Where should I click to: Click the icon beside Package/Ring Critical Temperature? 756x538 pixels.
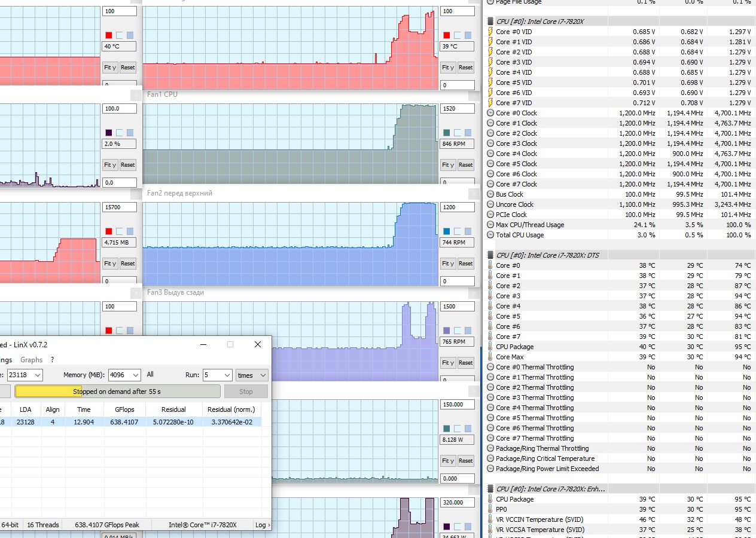(490, 458)
